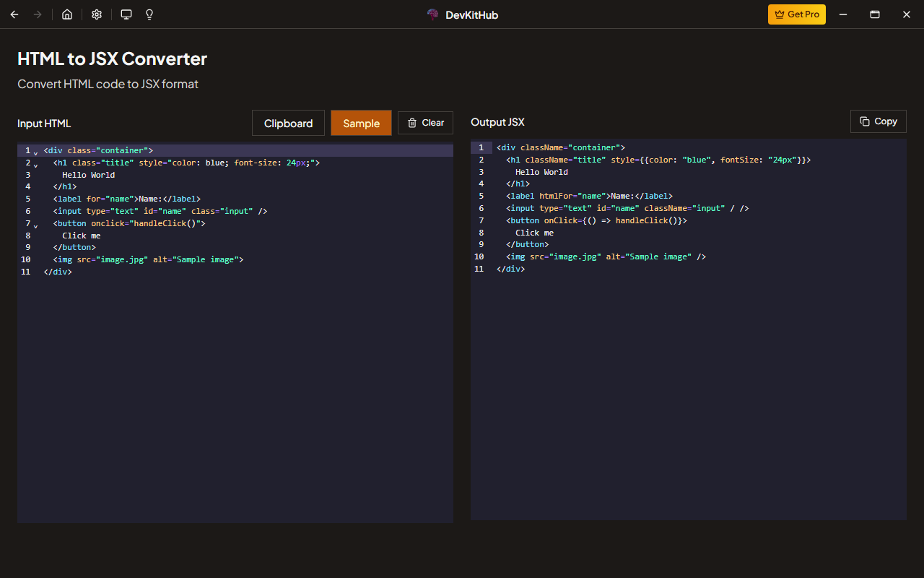Click 'Hello World' text in the output editor
The height and width of the screenshot is (578, 924).
point(541,172)
